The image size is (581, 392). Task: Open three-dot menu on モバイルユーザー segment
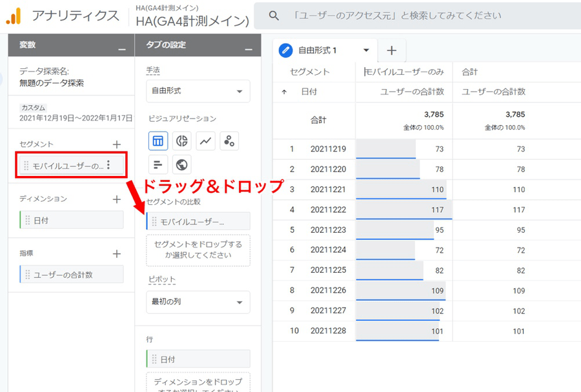[108, 166]
